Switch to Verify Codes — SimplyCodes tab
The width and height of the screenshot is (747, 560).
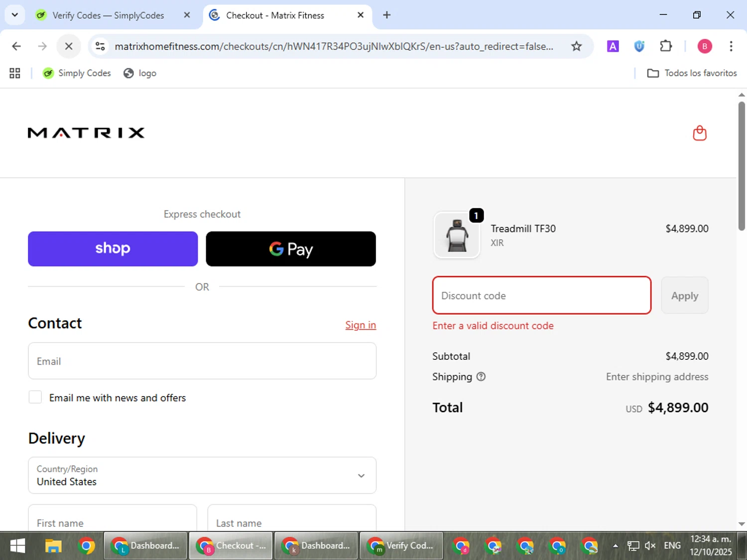point(108,15)
